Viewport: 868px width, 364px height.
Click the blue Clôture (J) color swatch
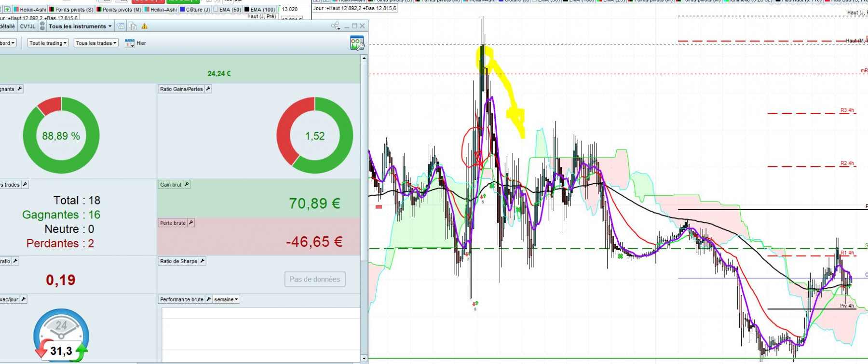point(182,9)
